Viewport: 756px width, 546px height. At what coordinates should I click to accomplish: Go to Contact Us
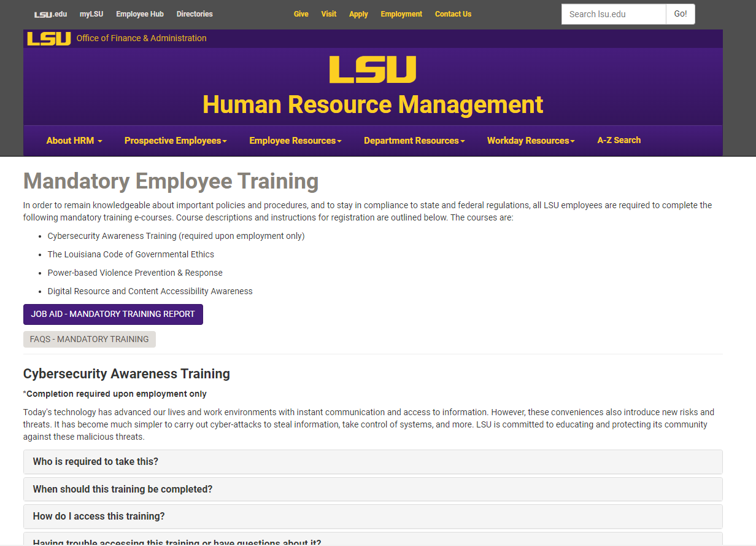click(453, 14)
